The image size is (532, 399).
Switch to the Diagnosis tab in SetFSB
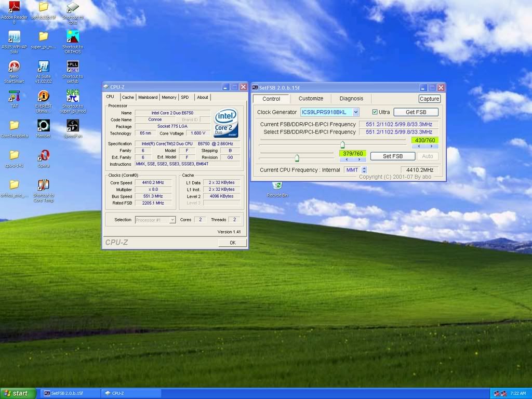pos(351,99)
